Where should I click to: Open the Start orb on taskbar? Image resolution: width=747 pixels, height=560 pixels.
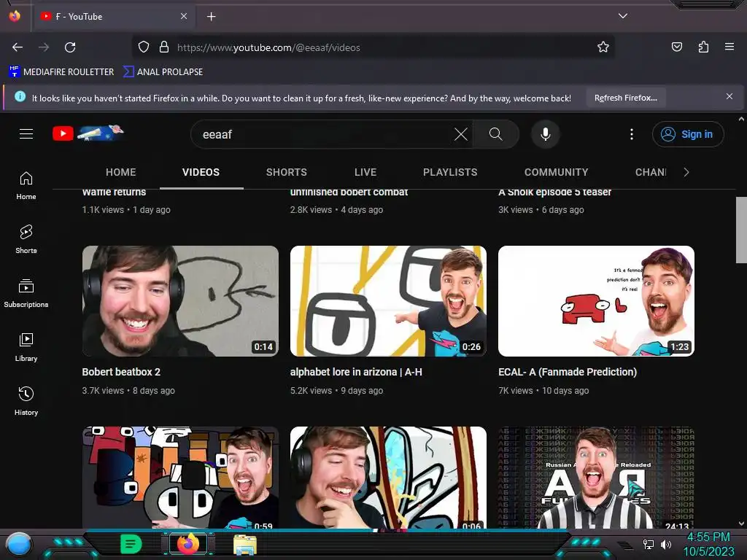pos(19,544)
